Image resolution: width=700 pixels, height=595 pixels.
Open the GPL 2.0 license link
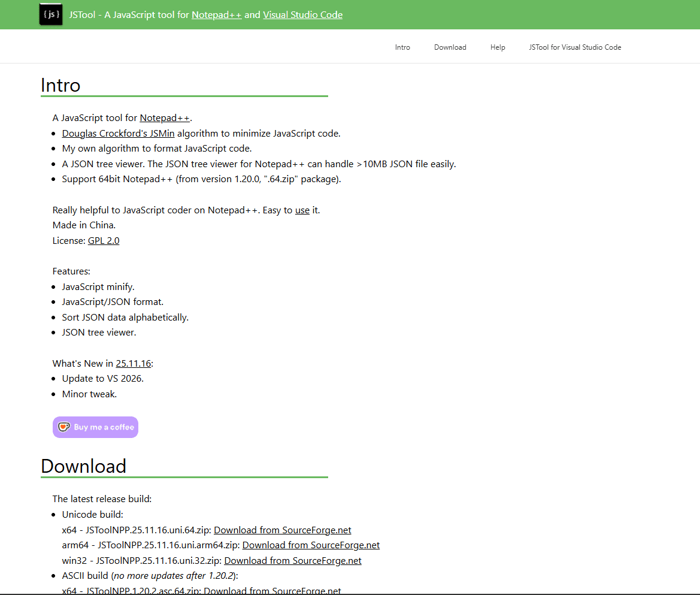pyautogui.click(x=104, y=240)
